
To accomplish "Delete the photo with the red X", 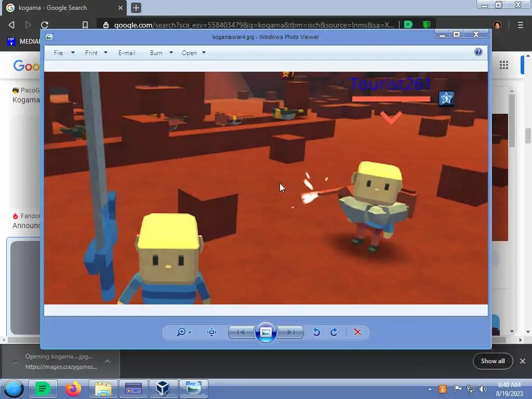I will (x=357, y=332).
